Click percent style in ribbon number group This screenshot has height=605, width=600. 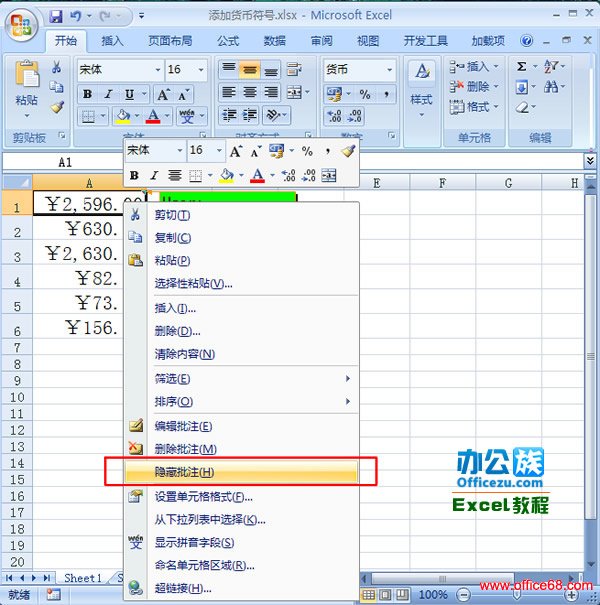point(365,94)
